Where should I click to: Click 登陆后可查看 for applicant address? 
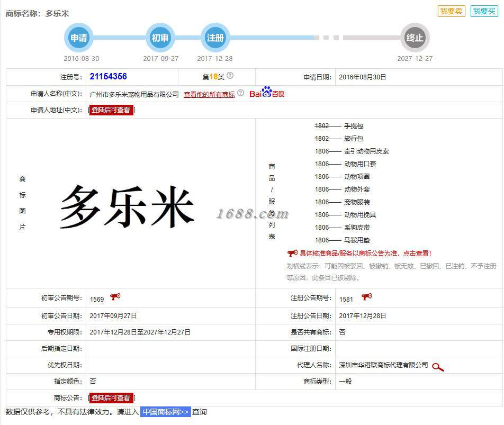[x=111, y=110]
